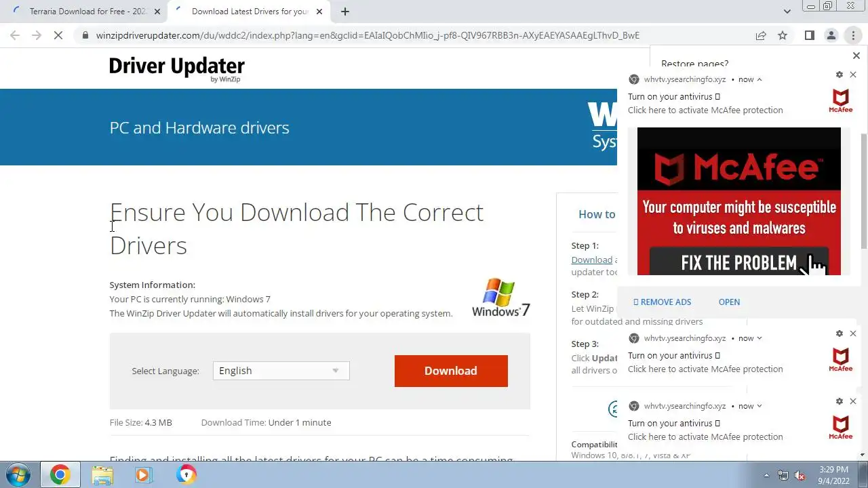Click REMOVE ADS in notification

(663, 302)
